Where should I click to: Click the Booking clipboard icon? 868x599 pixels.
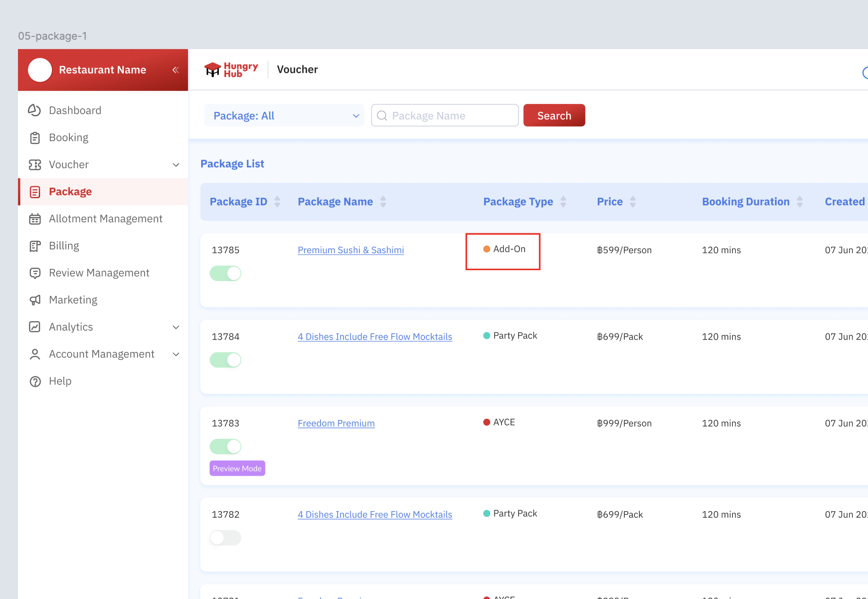pos(34,137)
